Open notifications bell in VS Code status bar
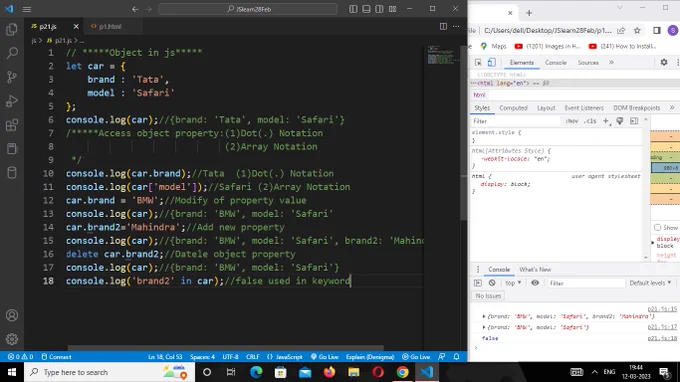The height and width of the screenshot is (382, 680). (x=456, y=357)
